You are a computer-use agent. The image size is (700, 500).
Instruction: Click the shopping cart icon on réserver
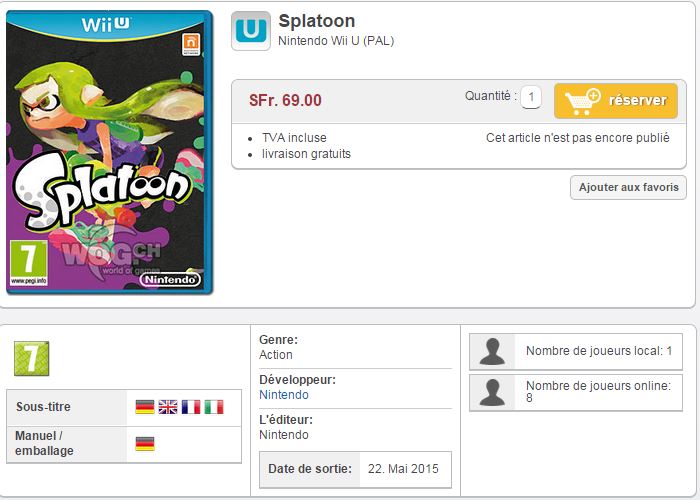(x=583, y=101)
